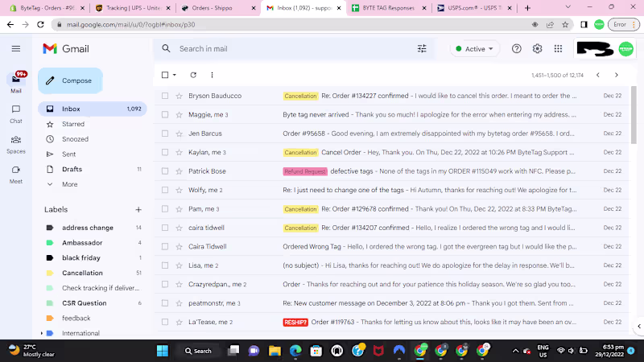Tick the peatmonstr email checkbox
This screenshot has width=644, height=362.
[165, 303]
